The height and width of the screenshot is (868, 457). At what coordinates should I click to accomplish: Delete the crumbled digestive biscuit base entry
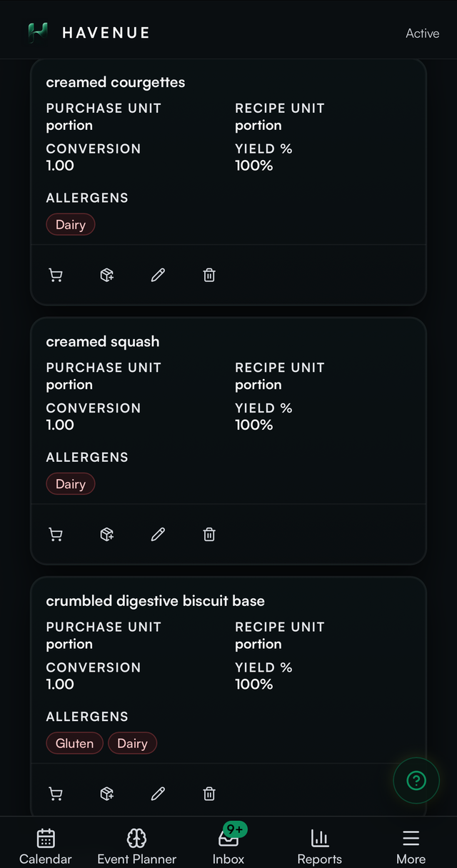click(x=209, y=793)
